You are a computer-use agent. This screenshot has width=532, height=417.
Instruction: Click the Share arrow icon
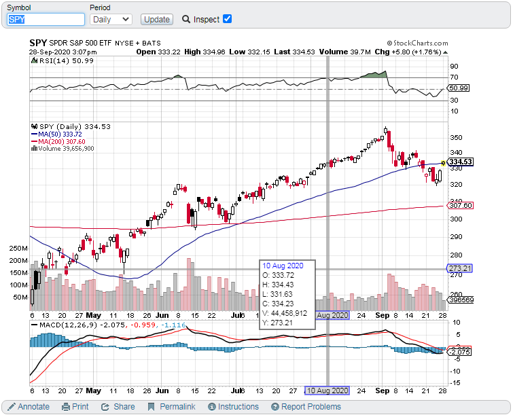[x=105, y=407]
